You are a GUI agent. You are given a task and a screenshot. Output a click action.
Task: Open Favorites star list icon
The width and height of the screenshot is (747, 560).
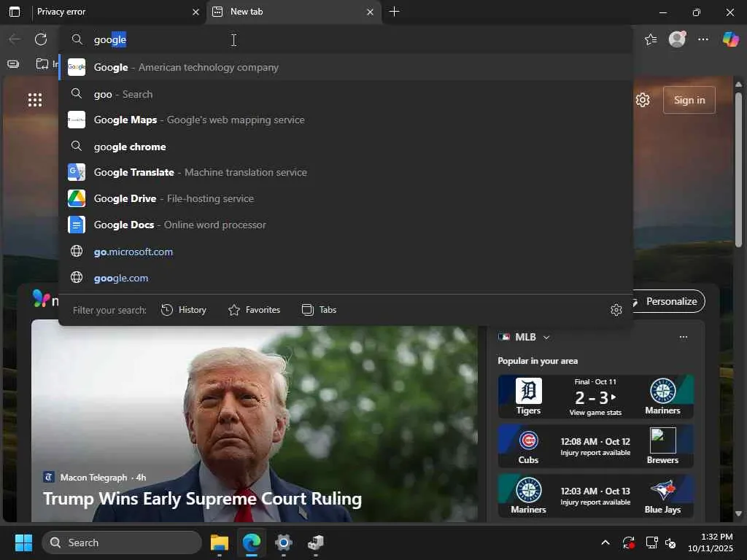pos(651,39)
